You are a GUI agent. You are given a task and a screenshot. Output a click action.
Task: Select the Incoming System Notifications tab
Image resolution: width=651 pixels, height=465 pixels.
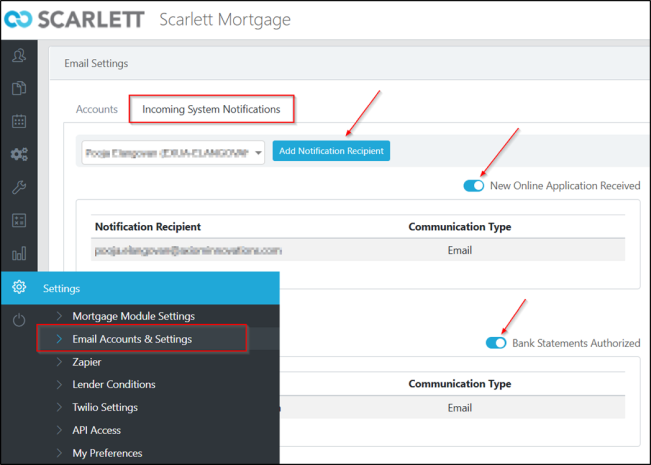point(211,109)
